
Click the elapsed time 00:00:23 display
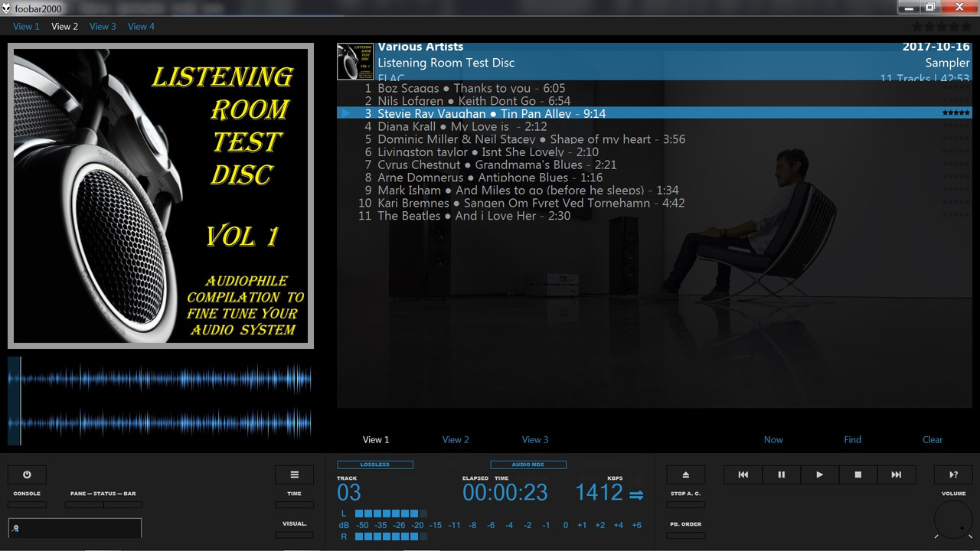pos(505,493)
